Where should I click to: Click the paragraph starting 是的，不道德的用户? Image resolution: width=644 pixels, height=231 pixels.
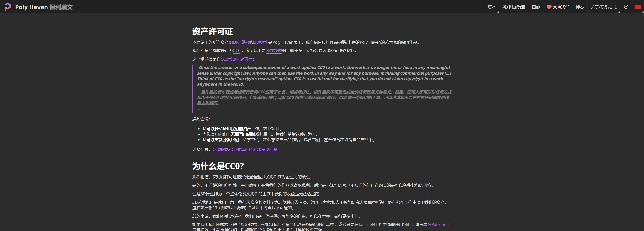coord(314,185)
